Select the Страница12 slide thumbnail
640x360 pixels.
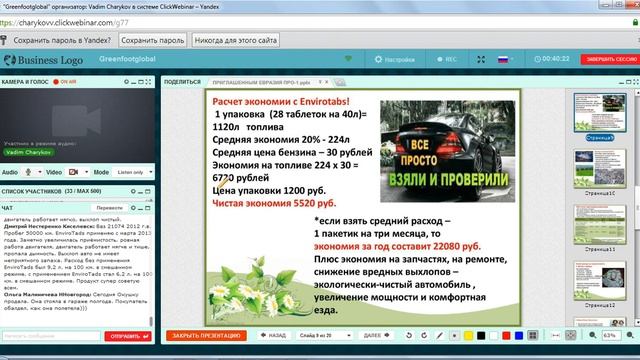(600, 280)
